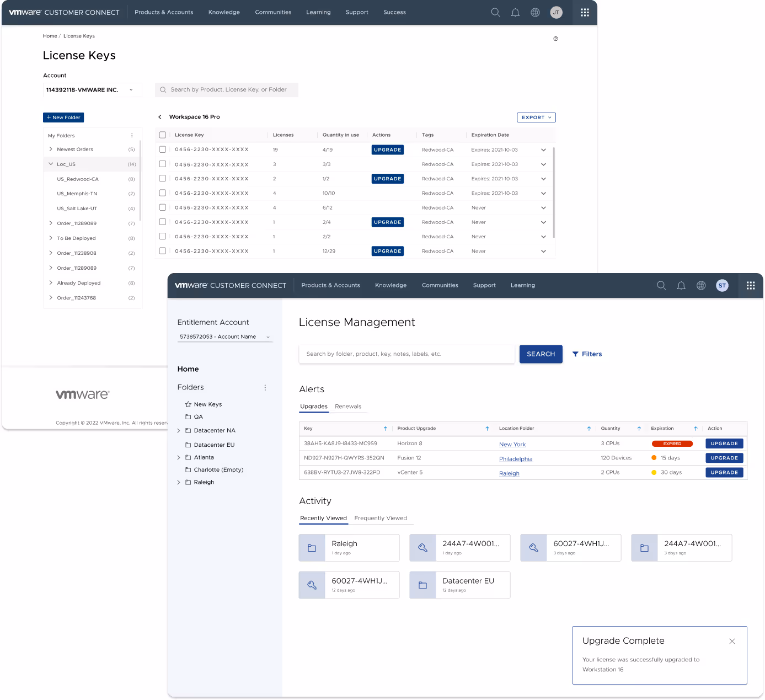Screen dimensions: 765x700
Task: Open the JT user avatar menu
Action: pos(556,12)
